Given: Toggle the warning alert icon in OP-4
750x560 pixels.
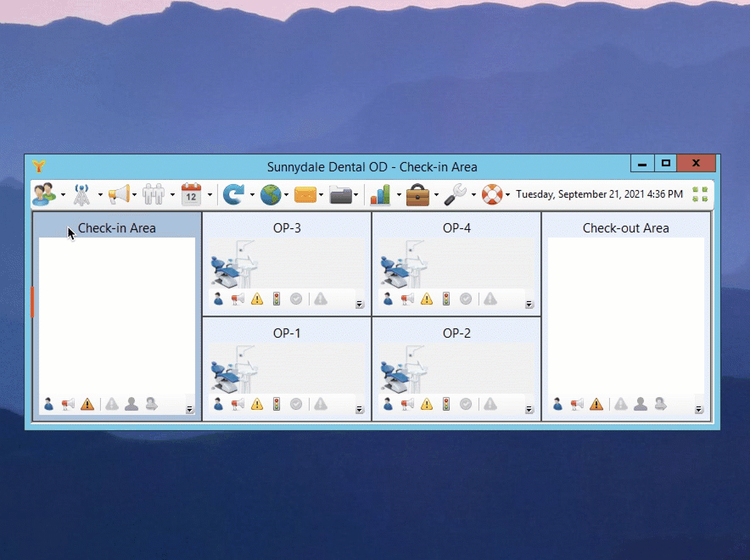Looking at the screenshot, I should [x=427, y=299].
